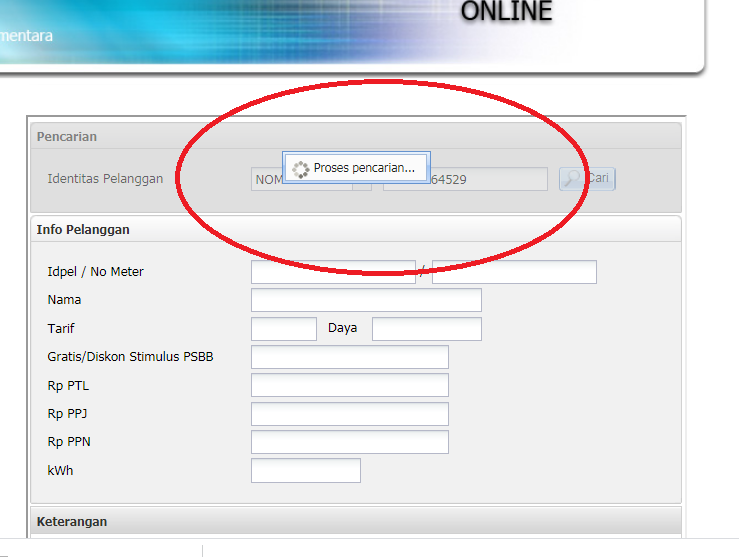Click the kWh input field
This screenshot has height=557, width=739.
click(306, 471)
